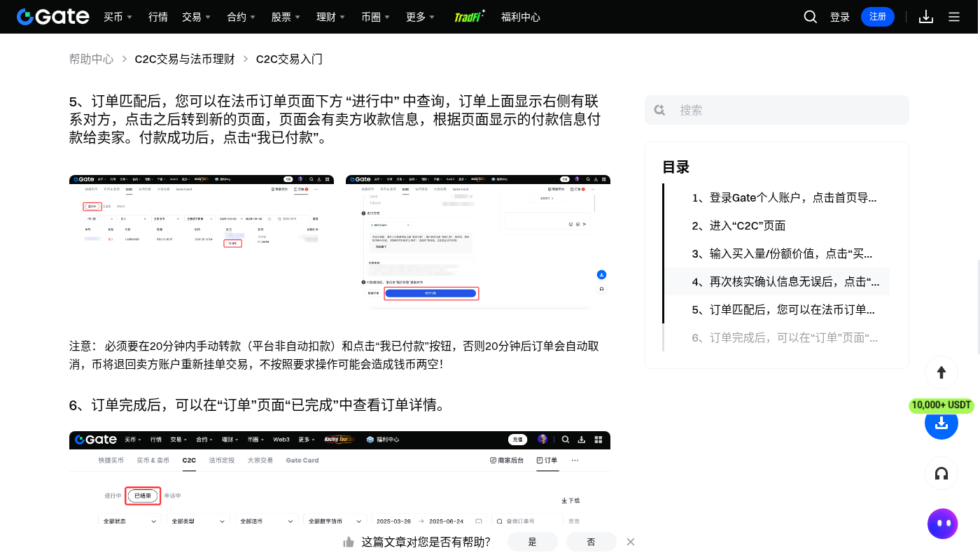This screenshot has height=560, width=980.
Task: Expand the 币圈 dropdown menu
Action: point(376,17)
